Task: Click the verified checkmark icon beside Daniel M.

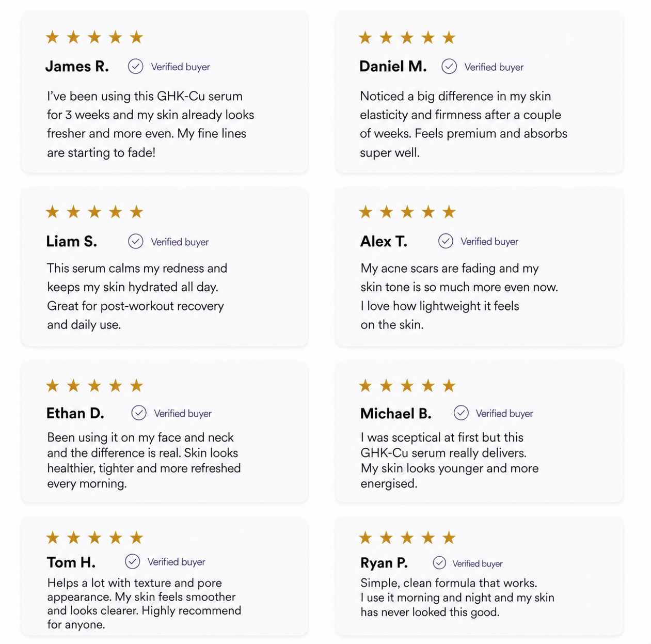Action: pos(449,67)
